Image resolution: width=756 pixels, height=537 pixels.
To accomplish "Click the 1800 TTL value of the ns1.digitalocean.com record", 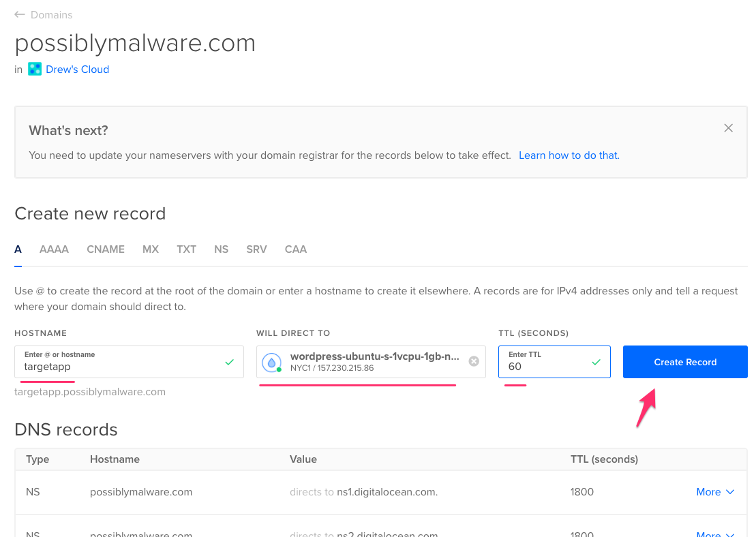I will click(x=582, y=492).
